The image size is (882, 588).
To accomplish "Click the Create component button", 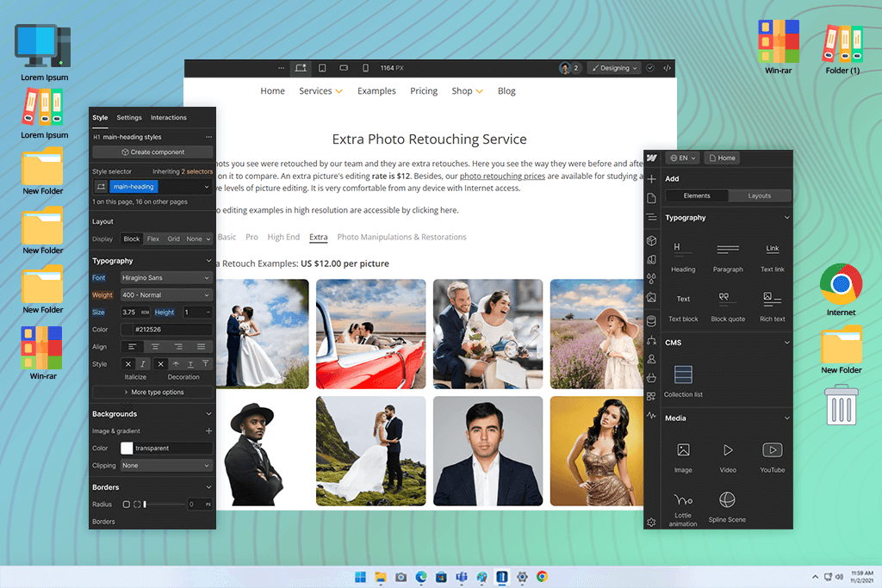I will [152, 152].
